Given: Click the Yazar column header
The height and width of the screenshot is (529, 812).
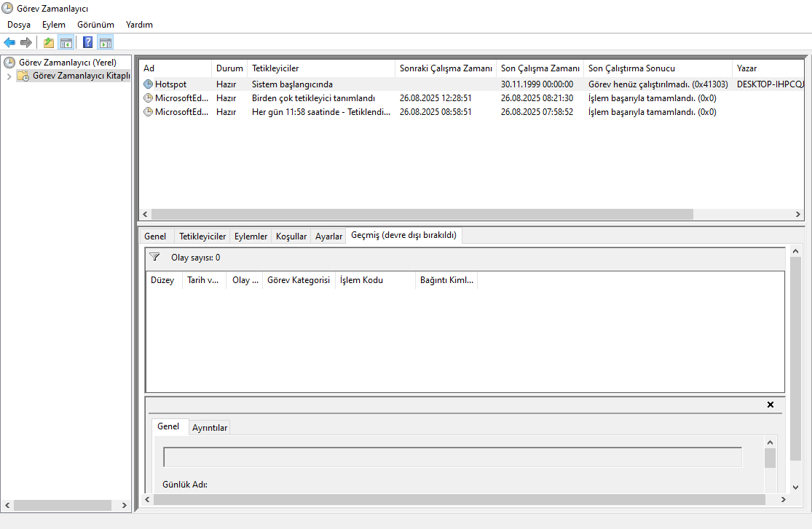Looking at the screenshot, I should click(x=768, y=68).
